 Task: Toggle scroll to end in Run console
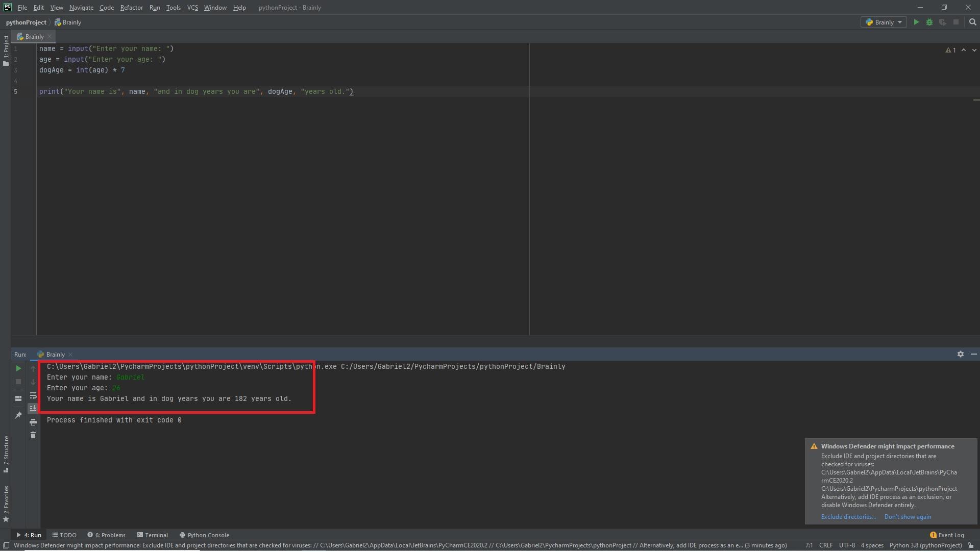[33, 409]
